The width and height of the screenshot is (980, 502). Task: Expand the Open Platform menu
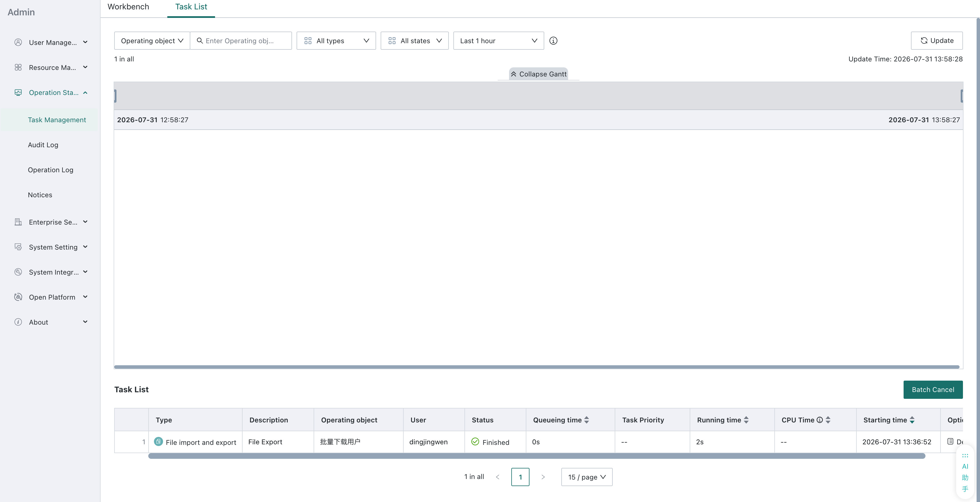tap(85, 297)
